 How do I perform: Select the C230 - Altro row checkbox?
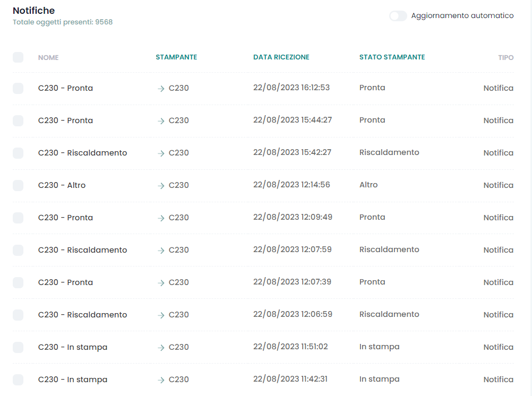[18, 186]
